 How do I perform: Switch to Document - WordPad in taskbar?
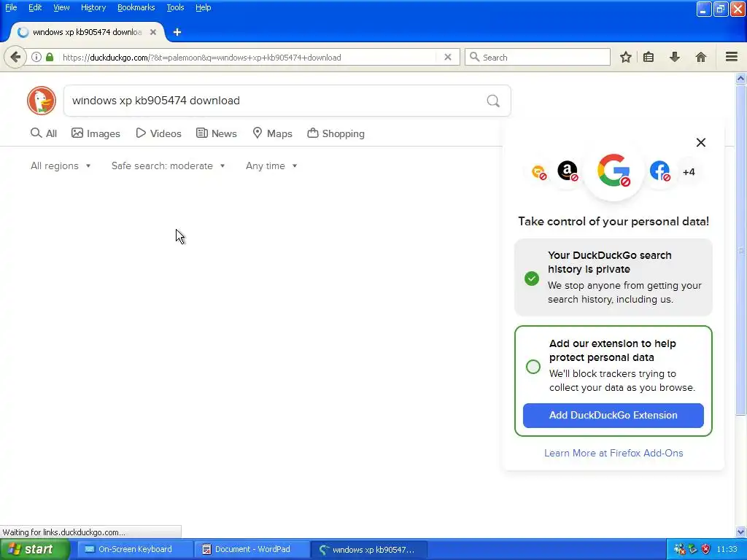[252, 549]
